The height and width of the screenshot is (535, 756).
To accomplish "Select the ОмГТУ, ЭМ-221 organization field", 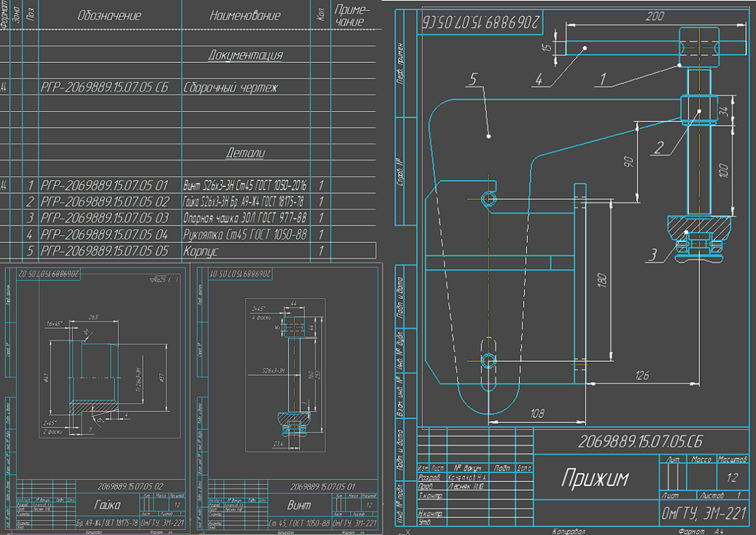I will coord(704,514).
